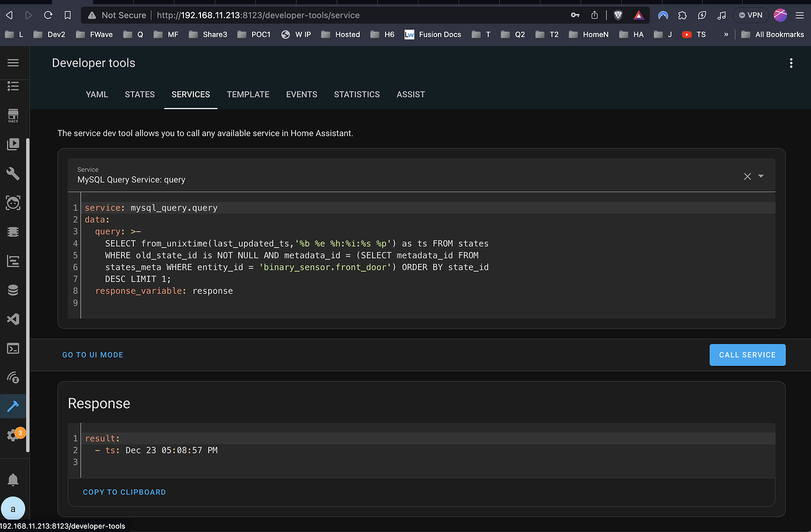Open user profile avatar 'a'

(x=13, y=509)
